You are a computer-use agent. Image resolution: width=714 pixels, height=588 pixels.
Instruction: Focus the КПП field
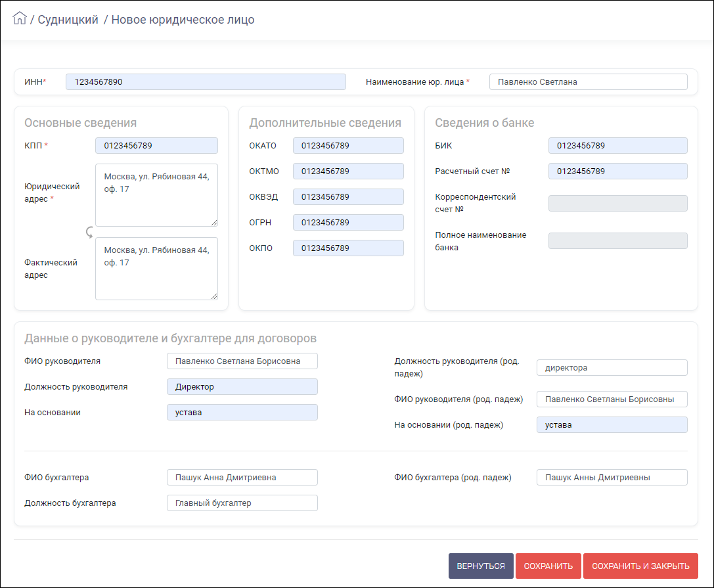tap(156, 146)
